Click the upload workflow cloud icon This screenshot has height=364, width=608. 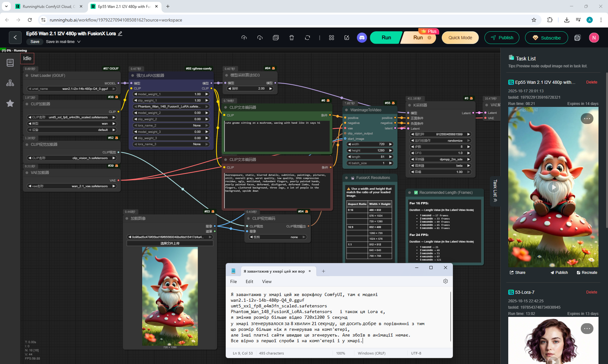coord(244,38)
